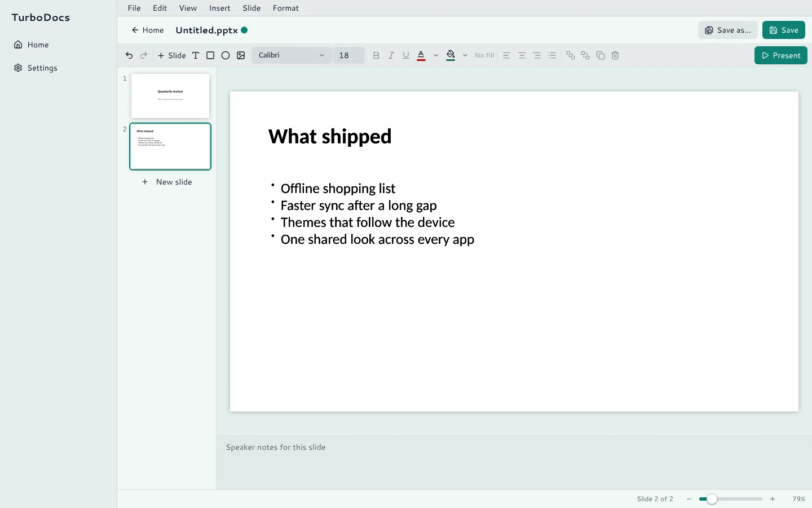Toggle bold formatting
This screenshot has height=508, width=812.
pos(376,55)
